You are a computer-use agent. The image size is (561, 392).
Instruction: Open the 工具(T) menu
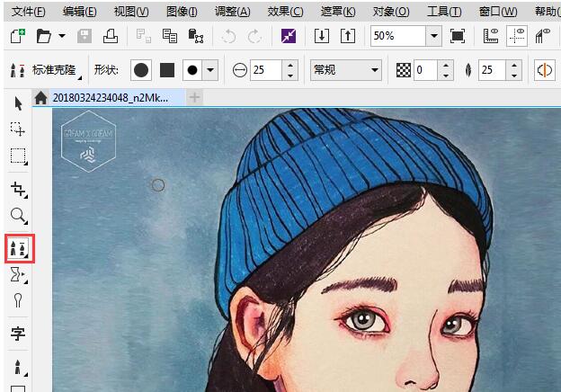coord(444,12)
